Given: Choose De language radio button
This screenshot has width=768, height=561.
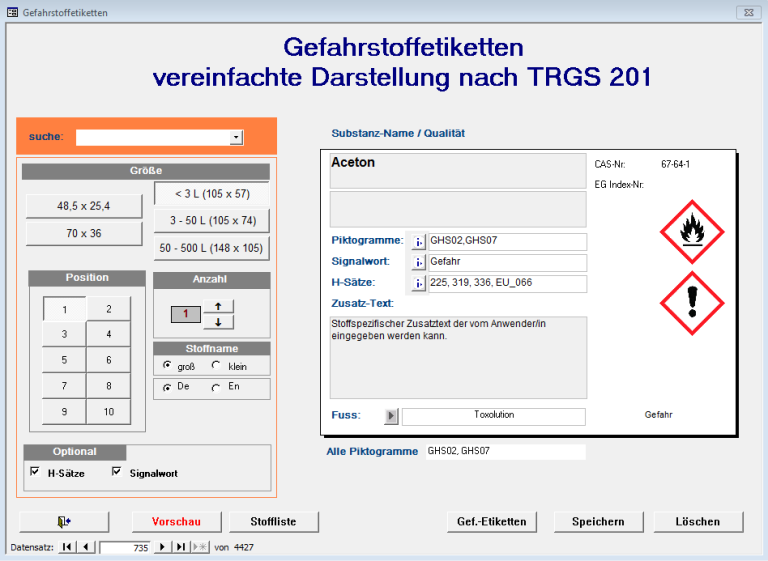Looking at the screenshot, I should (168, 387).
